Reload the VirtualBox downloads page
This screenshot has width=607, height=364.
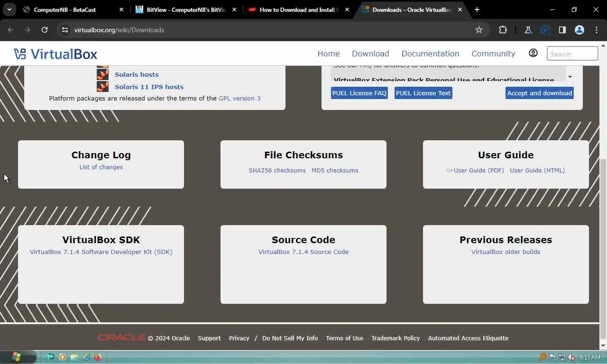(x=45, y=30)
